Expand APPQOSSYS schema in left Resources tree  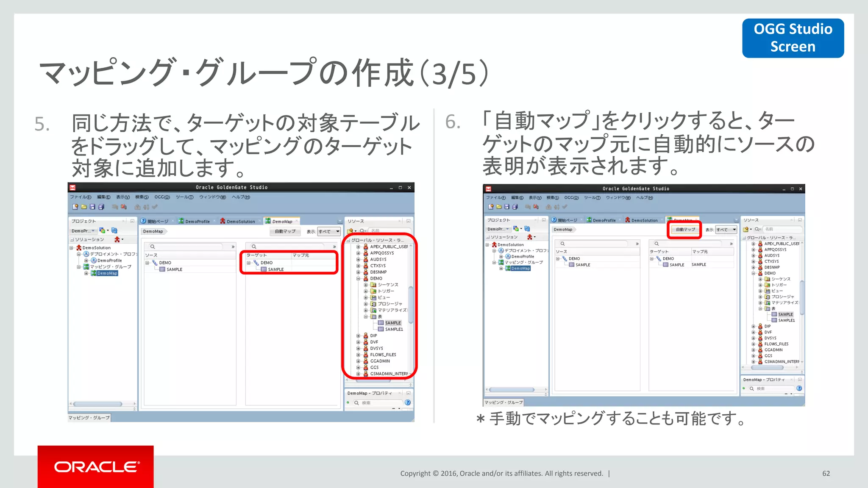(358, 253)
